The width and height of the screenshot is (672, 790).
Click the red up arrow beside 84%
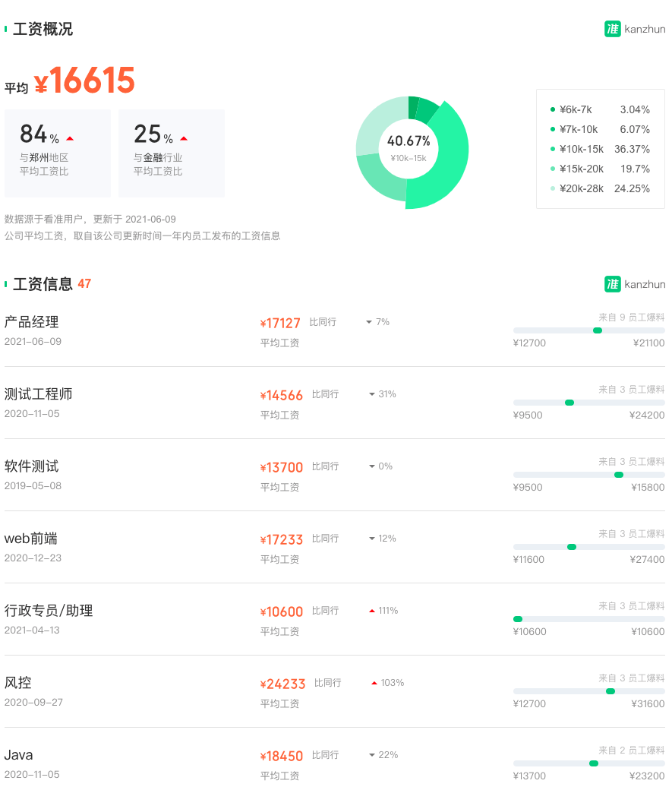(x=71, y=137)
